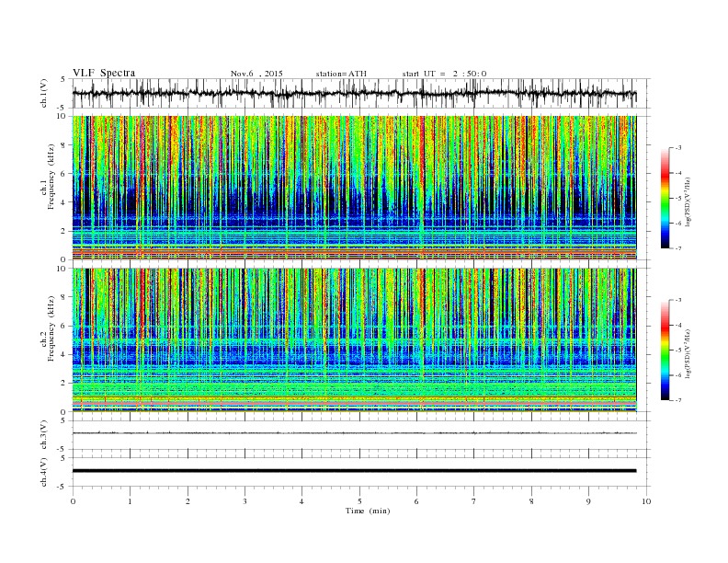Viewport: 728px width, 563px height.
Task: Click the "8" kHz tick of ch.1 spectrogram
Action: pos(63,145)
